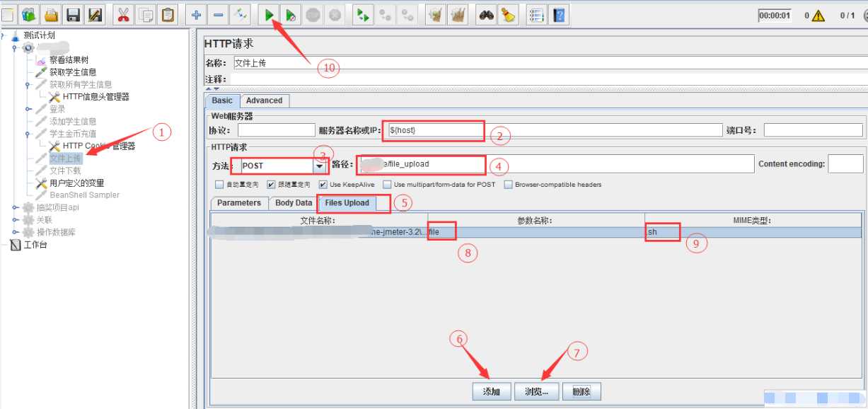
Task: Click the Save floppy disk icon
Action: [x=73, y=14]
